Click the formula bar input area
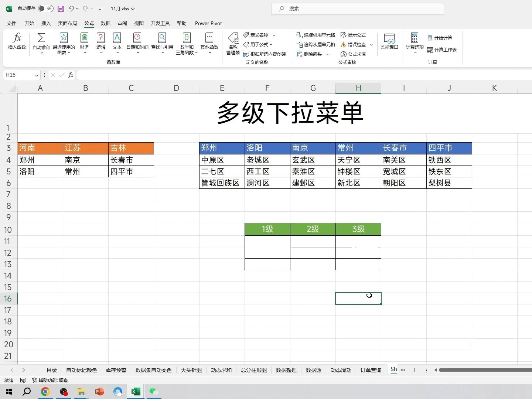This screenshot has height=399, width=532. coord(304,75)
